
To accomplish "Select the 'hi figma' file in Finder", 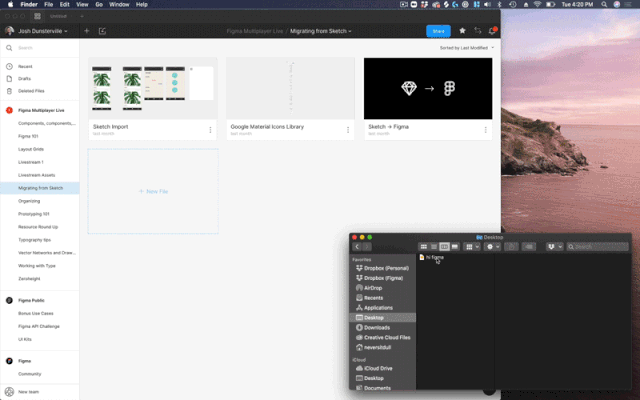I will click(x=431, y=257).
